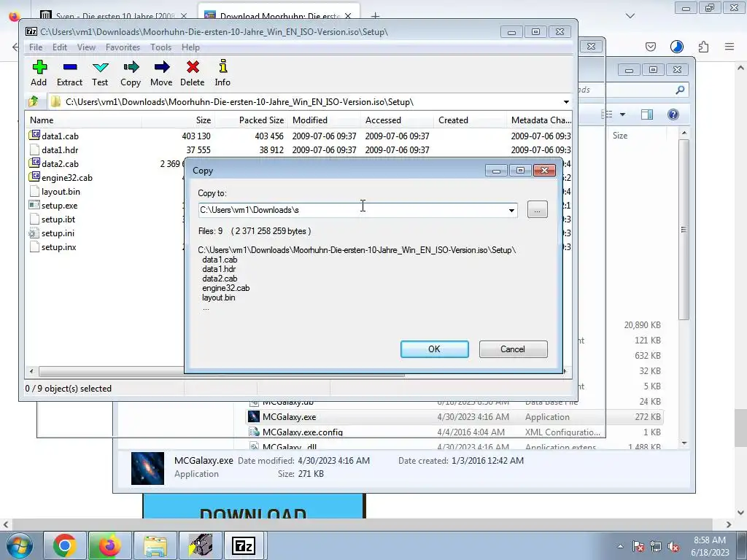Select data2.cab in the file list

coord(60,163)
